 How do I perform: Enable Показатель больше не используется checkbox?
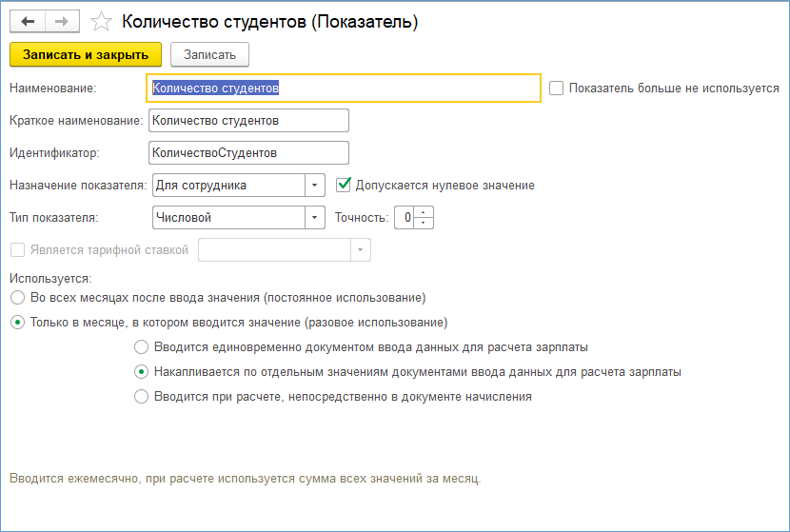(557, 88)
